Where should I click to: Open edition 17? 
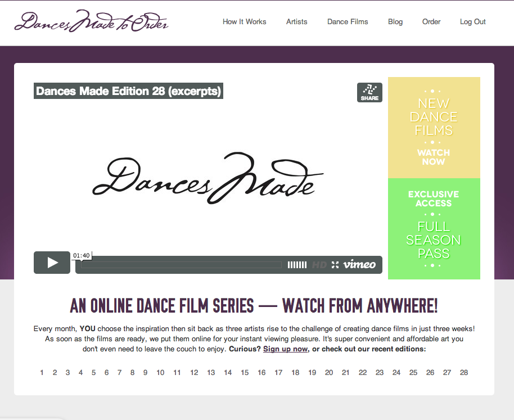(x=278, y=373)
